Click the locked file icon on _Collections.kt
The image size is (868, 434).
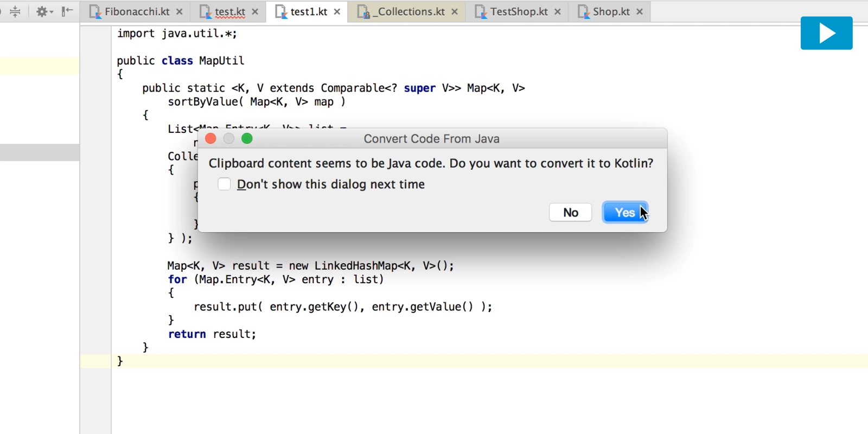(x=363, y=12)
